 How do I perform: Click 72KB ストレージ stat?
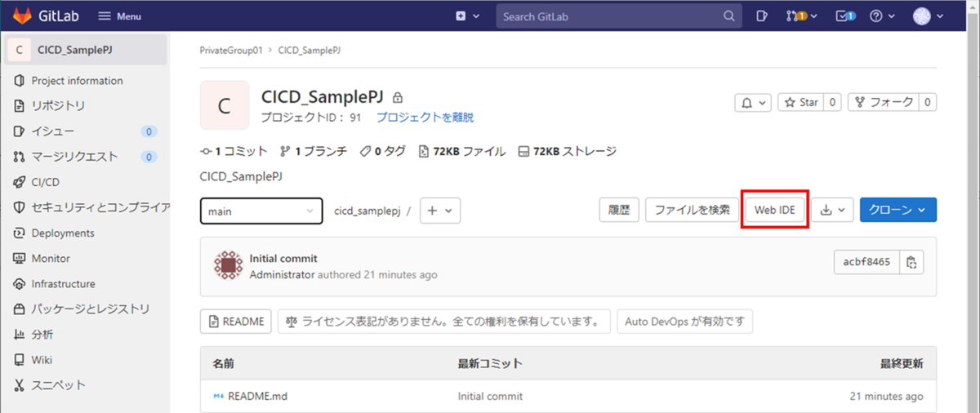point(567,152)
